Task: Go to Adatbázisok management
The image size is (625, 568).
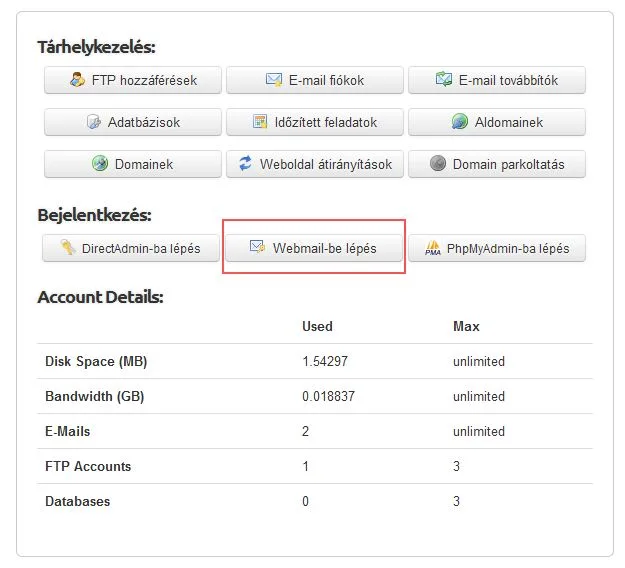Action: click(133, 122)
